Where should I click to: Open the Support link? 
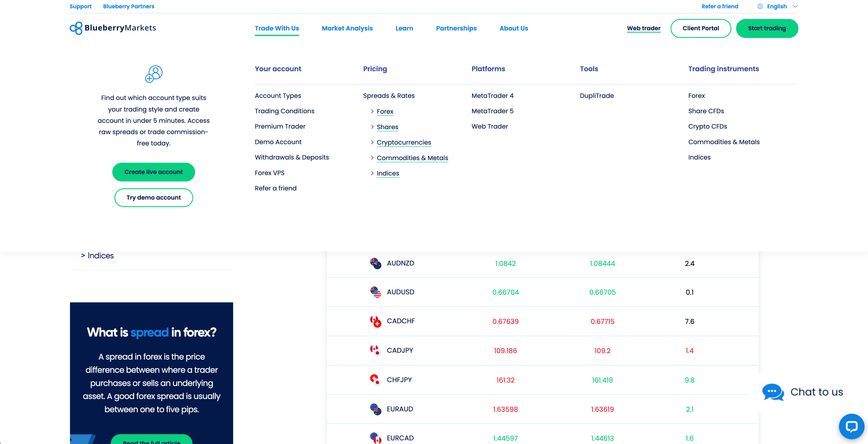(x=80, y=6)
